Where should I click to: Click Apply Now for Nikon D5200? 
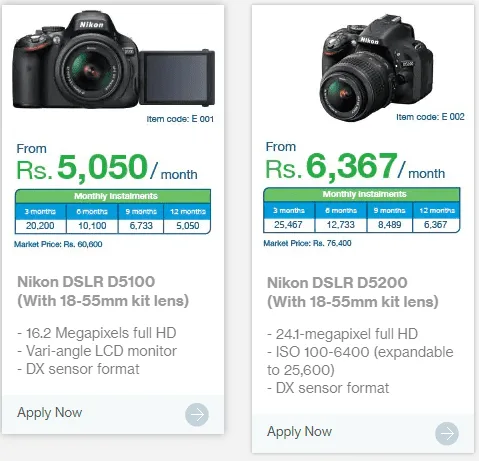pos(299,432)
